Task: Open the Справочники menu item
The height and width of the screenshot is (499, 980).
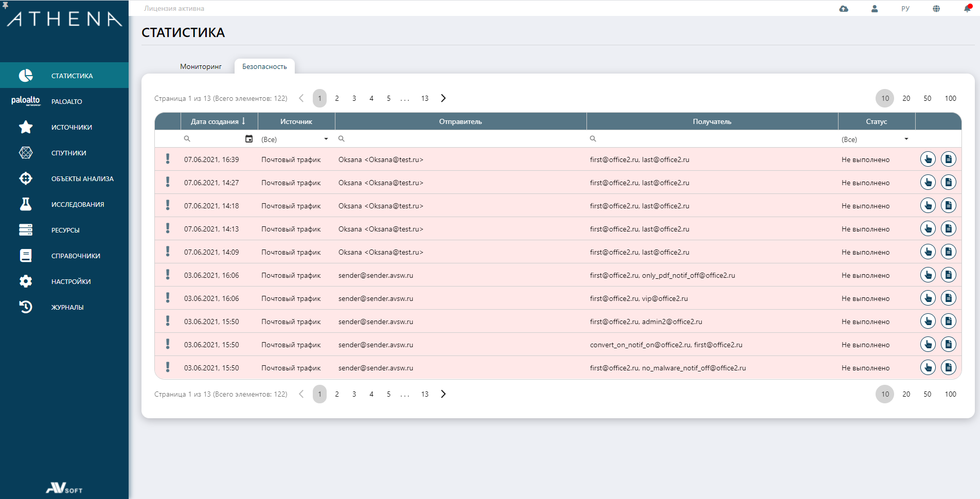Action: 76,256
